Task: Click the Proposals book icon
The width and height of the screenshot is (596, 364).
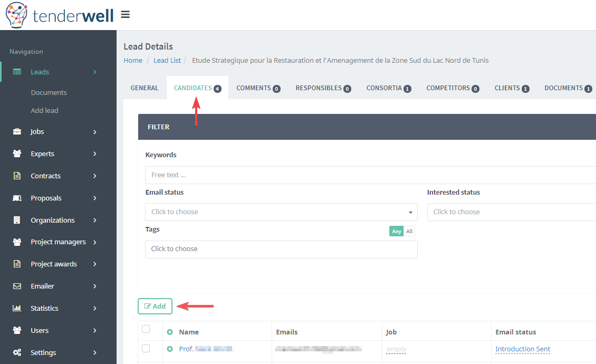Action: pos(17,198)
